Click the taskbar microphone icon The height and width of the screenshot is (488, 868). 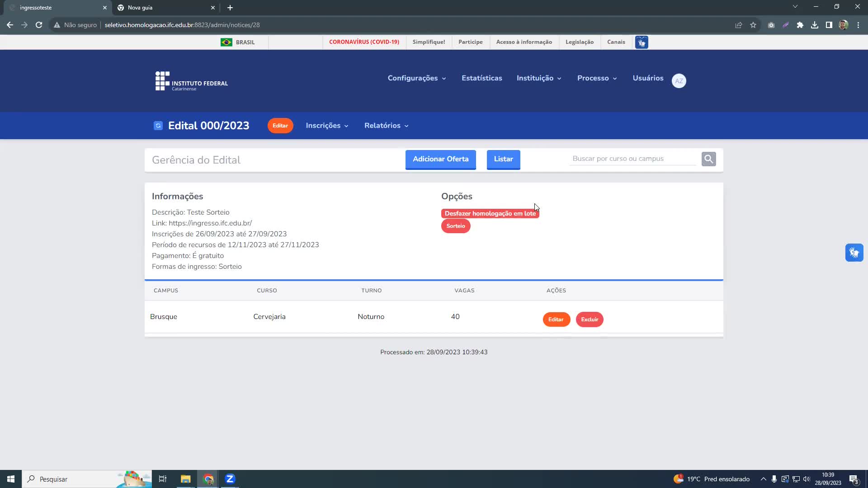(x=774, y=479)
